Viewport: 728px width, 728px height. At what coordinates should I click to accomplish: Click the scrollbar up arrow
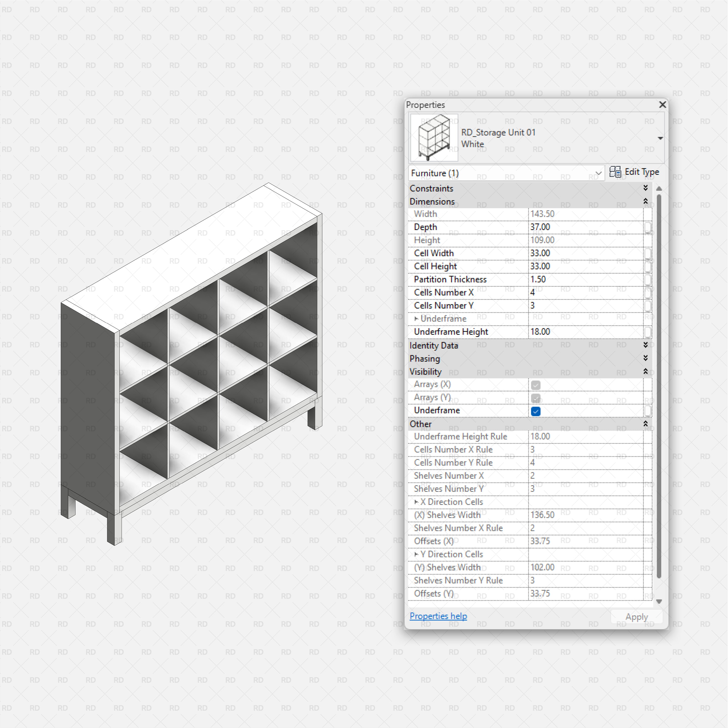pos(659,188)
